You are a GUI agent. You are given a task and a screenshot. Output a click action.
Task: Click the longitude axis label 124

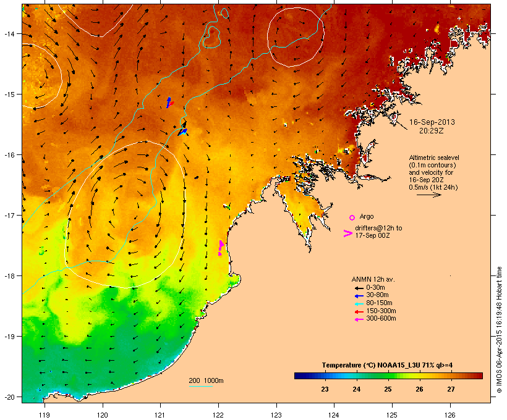334,415
